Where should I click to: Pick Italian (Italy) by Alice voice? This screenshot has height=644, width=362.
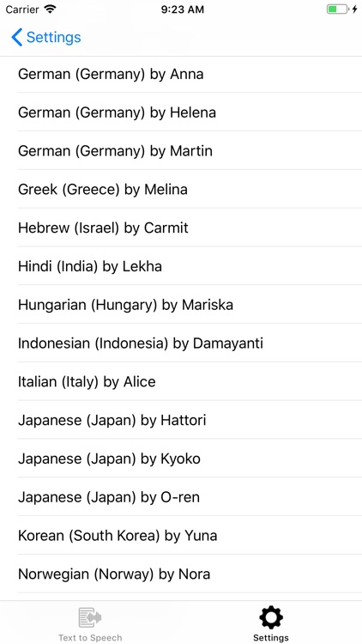pyautogui.click(x=181, y=381)
